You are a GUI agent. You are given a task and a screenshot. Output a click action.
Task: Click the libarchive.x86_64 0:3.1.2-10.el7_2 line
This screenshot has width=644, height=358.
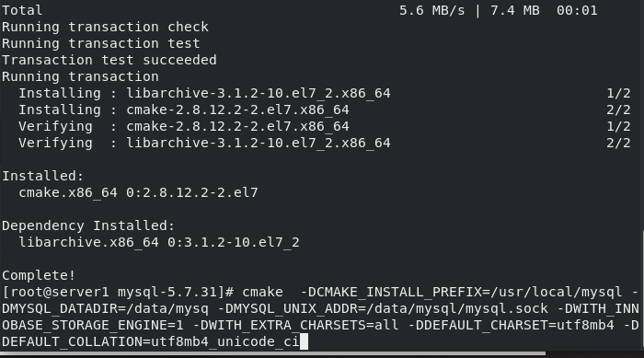pos(159,242)
